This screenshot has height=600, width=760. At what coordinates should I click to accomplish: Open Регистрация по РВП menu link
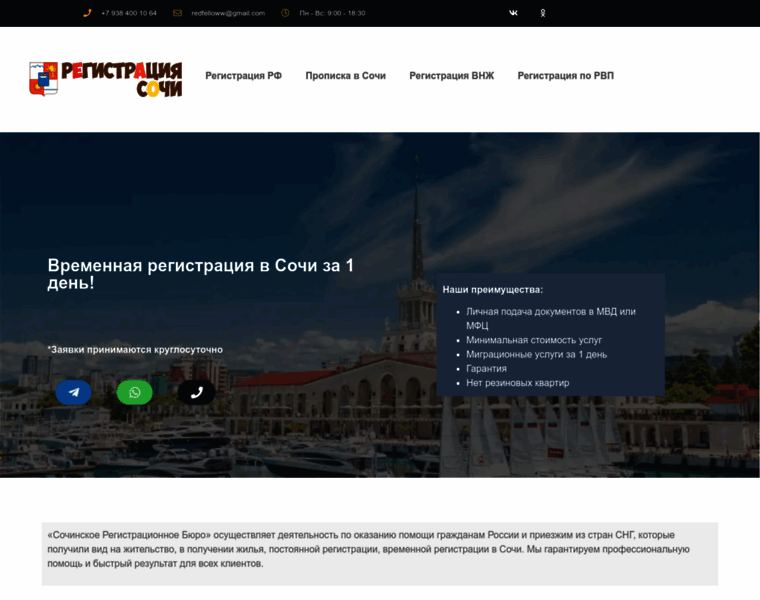click(565, 76)
